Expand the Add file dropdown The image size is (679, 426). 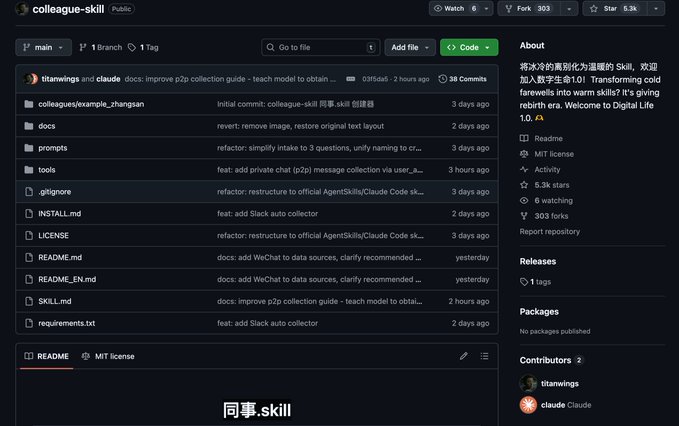click(x=410, y=47)
